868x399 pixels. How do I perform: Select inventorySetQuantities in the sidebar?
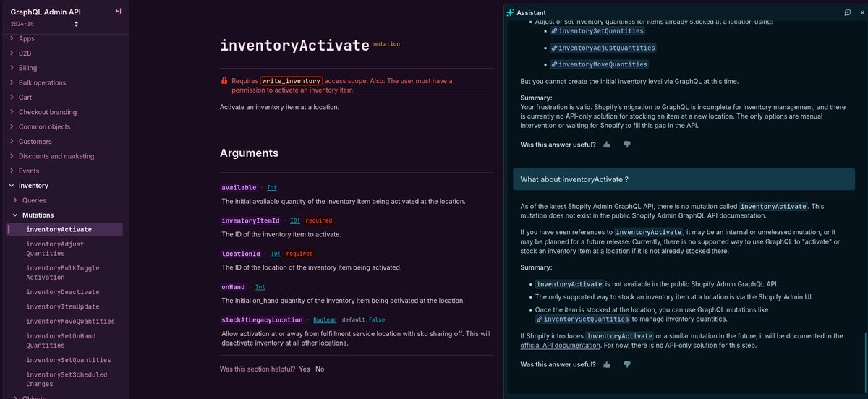(x=69, y=360)
